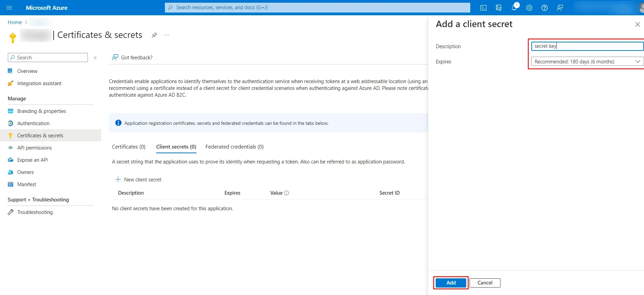Click the Owners people icon
The width and height of the screenshot is (644, 295).
pos(10,172)
